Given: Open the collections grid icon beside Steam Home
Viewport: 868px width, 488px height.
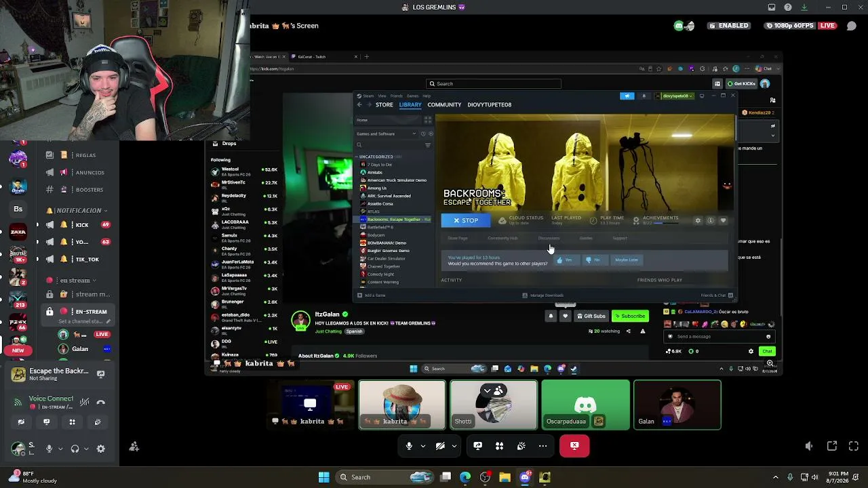Looking at the screenshot, I should 427,120.
